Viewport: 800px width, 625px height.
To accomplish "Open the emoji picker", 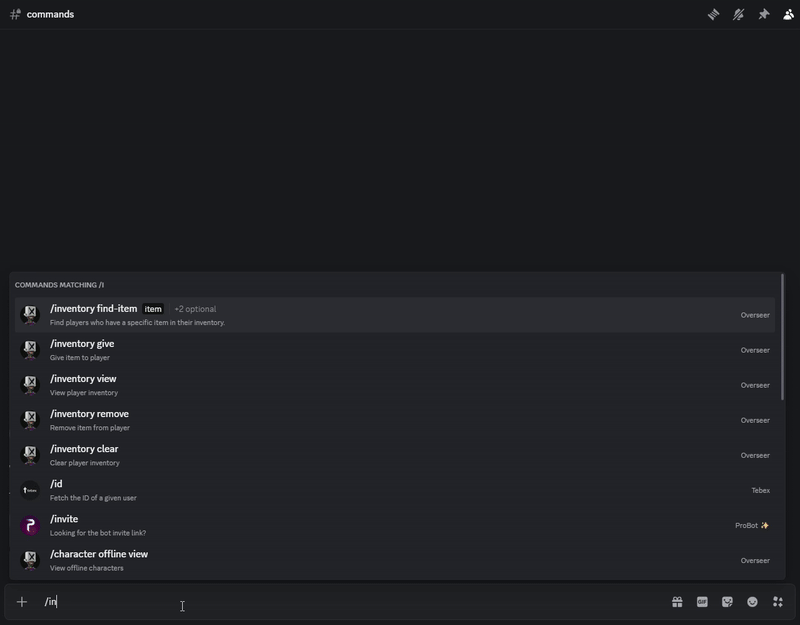I will 752,602.
